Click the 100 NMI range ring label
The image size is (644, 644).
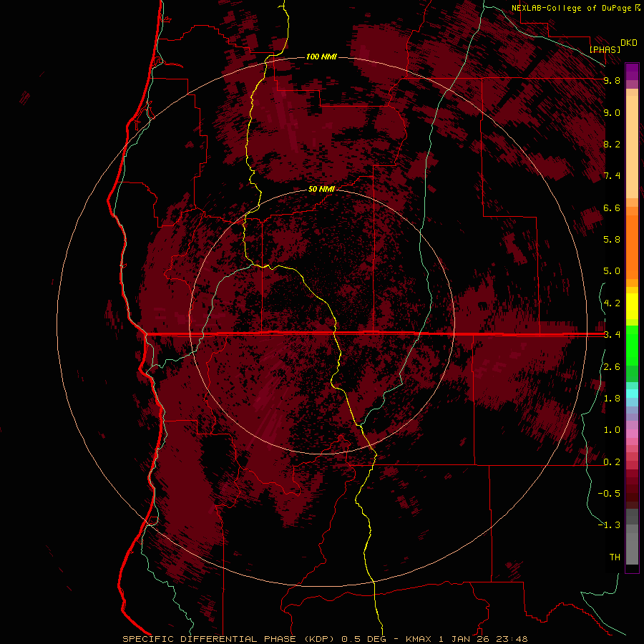[321, 57]
